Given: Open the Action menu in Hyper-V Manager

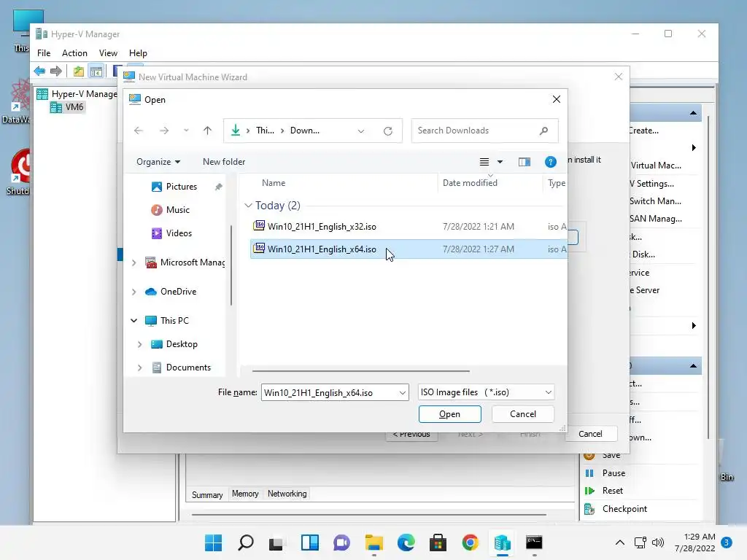Looking at the screenshot, I should (x=75, y=52).
